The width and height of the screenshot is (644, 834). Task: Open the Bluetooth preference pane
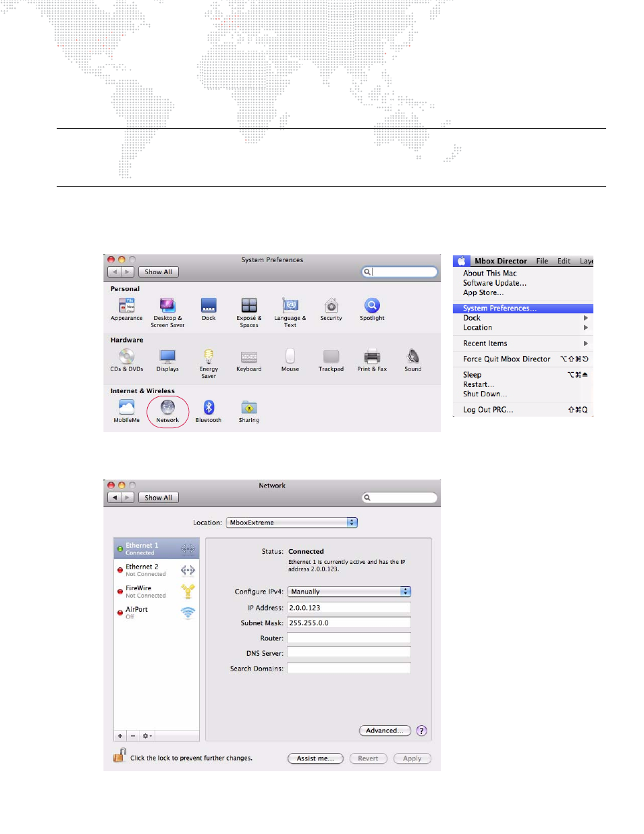tap(209, 411)
